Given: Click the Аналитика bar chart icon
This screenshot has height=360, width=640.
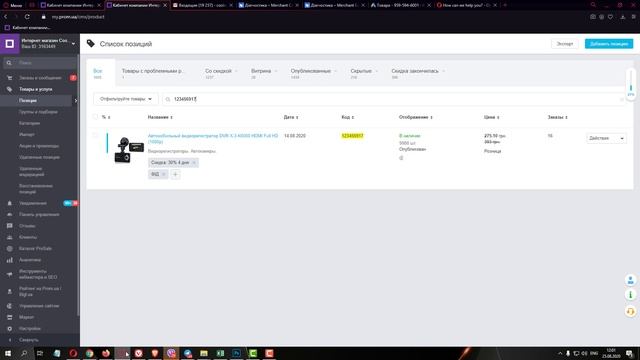Looking at the screenshot, I should (9, 260).
